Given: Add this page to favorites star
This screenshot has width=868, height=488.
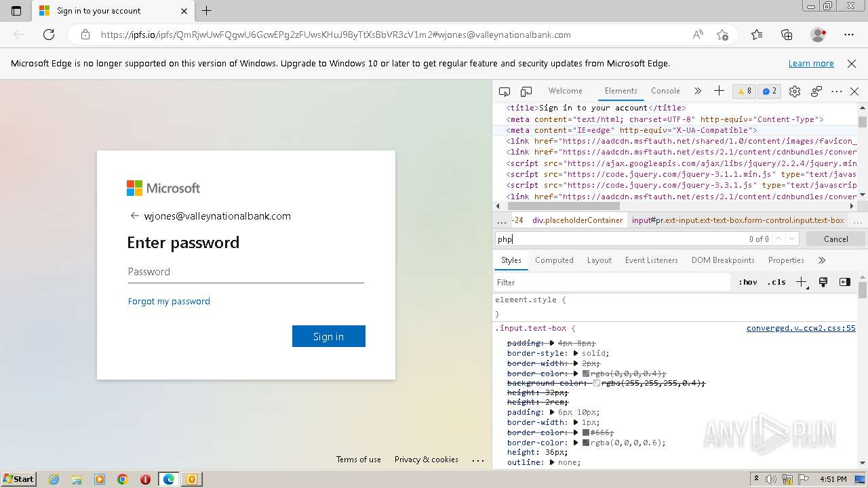Looking at the screenshot, I should click(x=722, y=35).
